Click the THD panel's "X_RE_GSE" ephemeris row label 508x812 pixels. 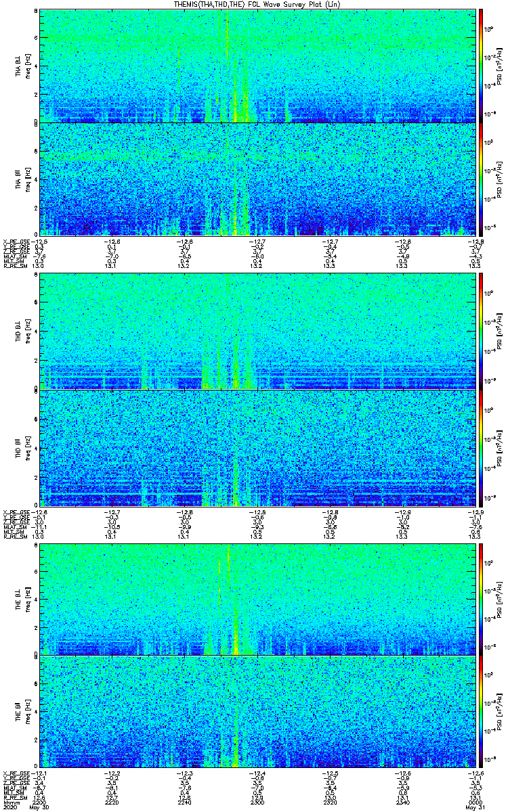(x=15, y=512)
